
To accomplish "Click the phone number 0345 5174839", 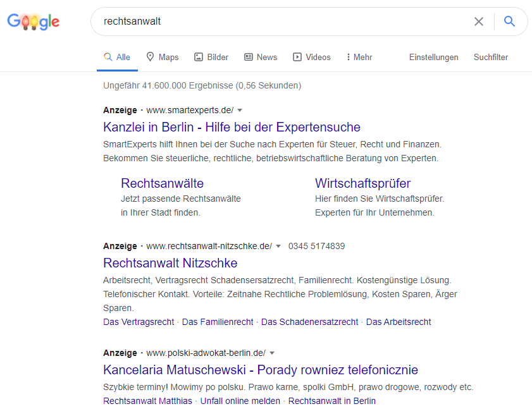I will 316,246.
